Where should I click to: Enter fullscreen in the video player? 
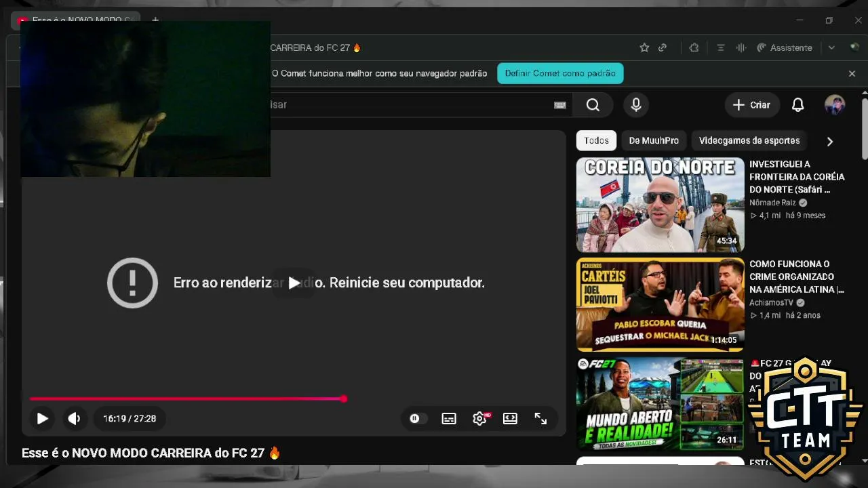(x=540, y=419)
